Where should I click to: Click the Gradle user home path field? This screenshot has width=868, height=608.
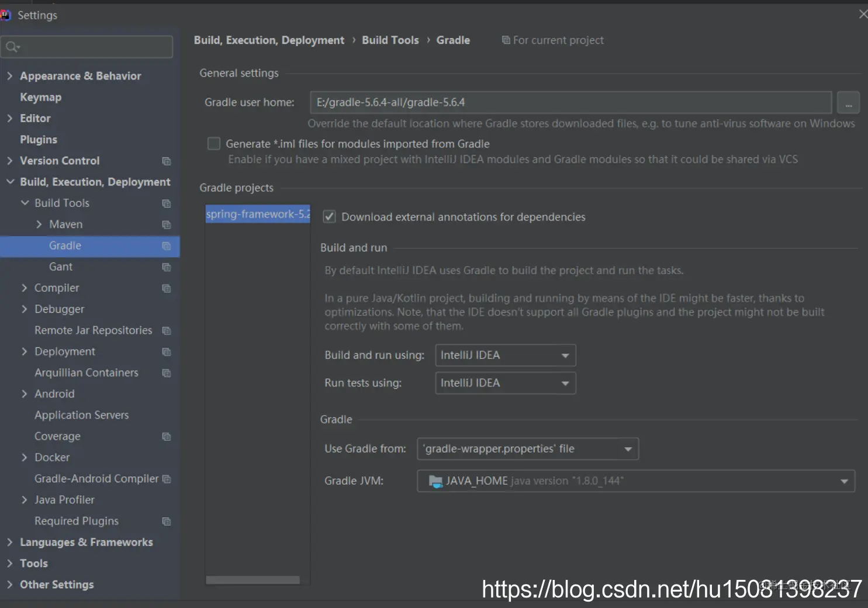(x=571, y=103)
